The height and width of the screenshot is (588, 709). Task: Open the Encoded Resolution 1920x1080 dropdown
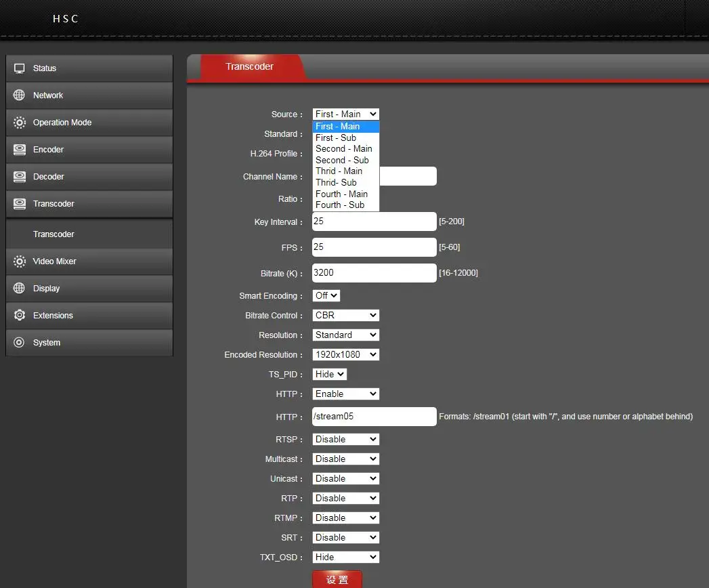[x=345, y=354]
